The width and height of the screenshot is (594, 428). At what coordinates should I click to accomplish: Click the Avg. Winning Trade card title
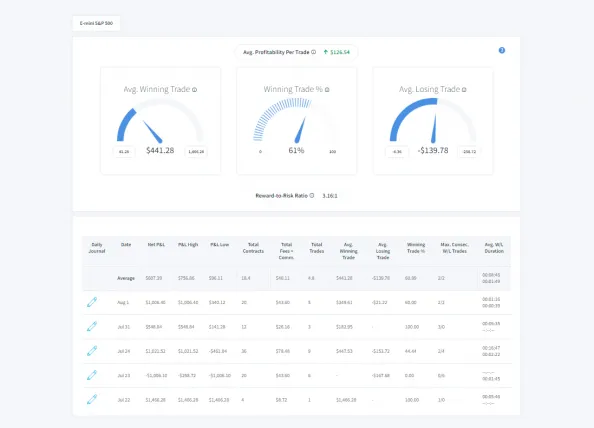pos(156,89)
